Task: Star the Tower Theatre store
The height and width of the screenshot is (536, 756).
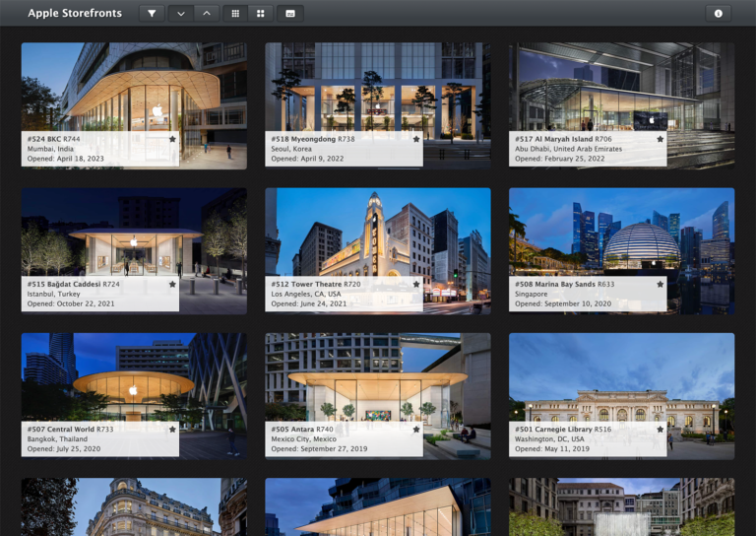Action: pyautogui.click(x=416, y=284)
